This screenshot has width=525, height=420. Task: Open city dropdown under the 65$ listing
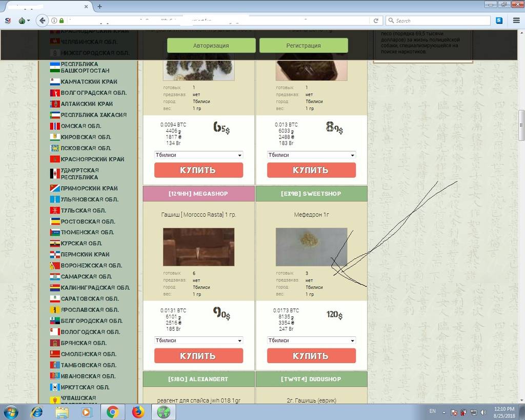(198, 155)
